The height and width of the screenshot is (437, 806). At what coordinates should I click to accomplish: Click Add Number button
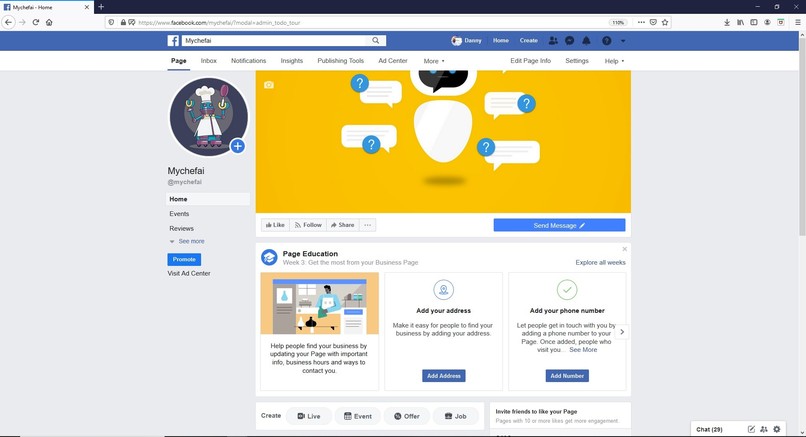567,376
